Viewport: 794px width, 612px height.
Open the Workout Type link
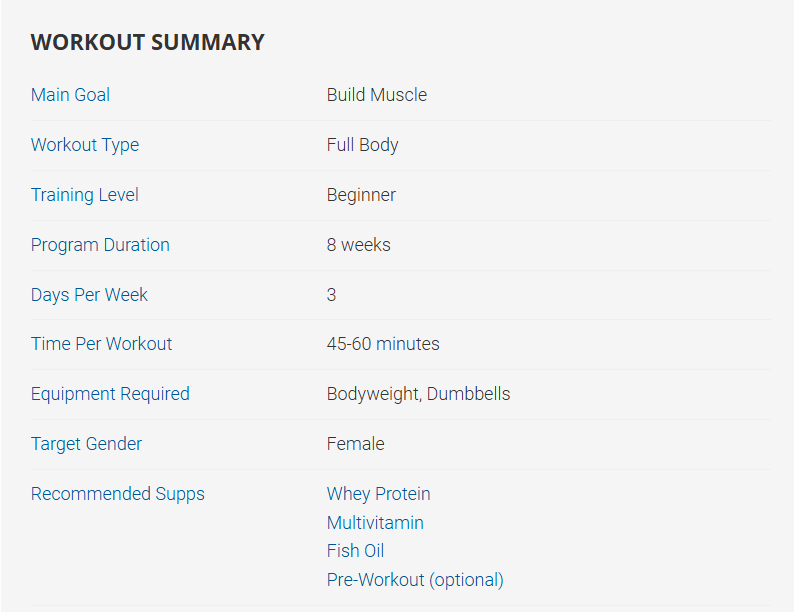point(85,145)
